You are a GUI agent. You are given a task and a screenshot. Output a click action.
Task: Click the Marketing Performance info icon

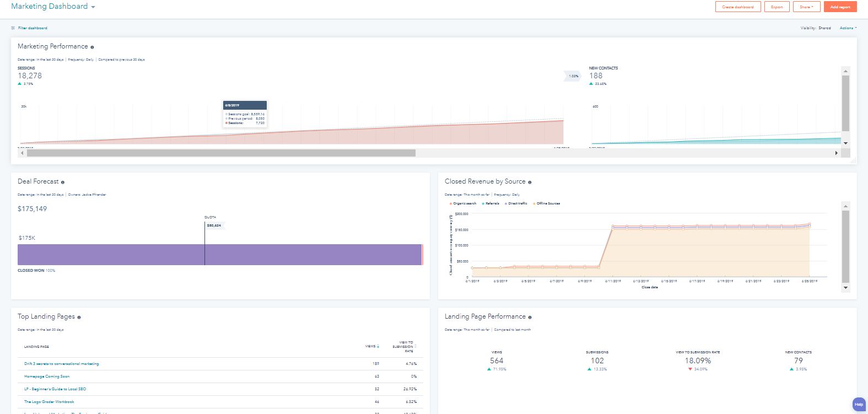pyautogui.click(x=92, y=47)
